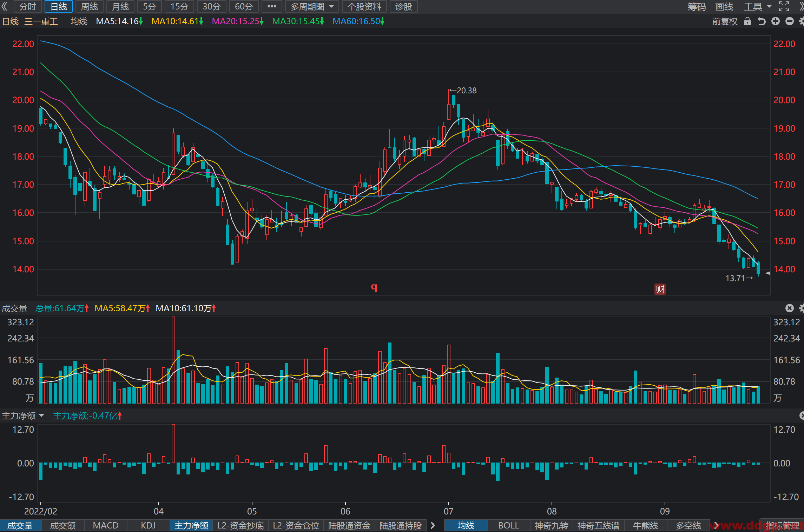Open the L2-资金抄底 tab
This screenshot has height=532, width=804.
click(240, 525)
